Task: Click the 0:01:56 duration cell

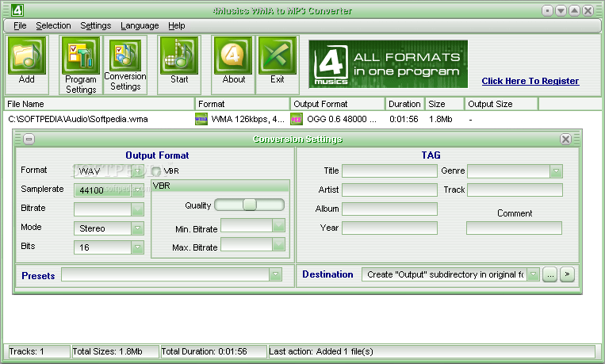Action: click(404, 119)
